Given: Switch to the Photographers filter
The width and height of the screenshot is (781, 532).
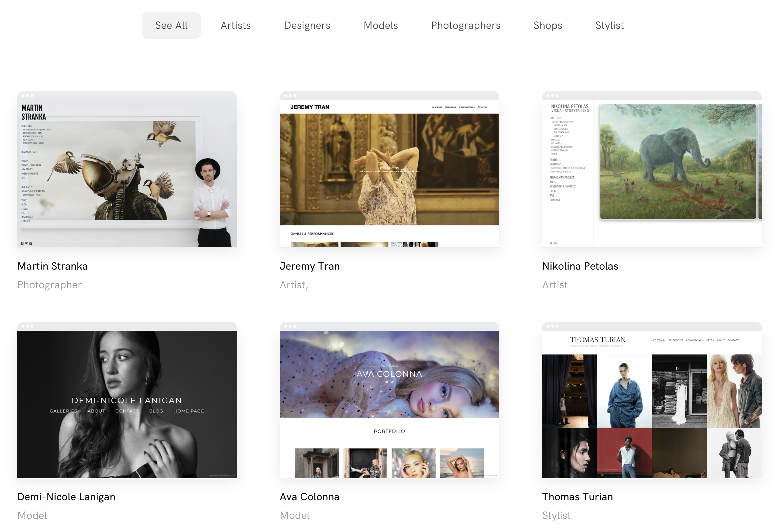Looking at the screenshot, I should click(x=466, y=25).
